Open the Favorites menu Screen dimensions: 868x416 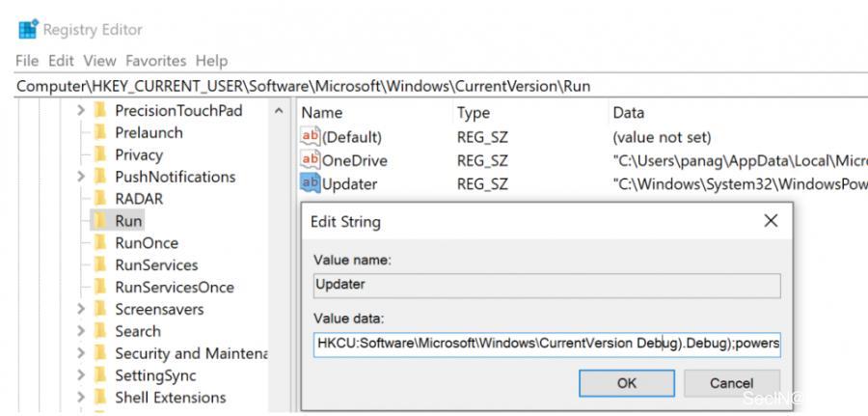[155, 61]
